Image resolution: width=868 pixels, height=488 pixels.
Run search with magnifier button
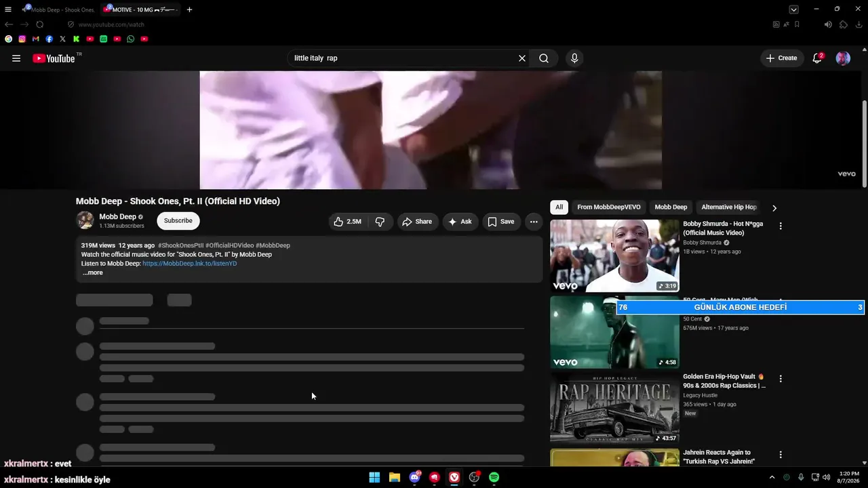coord(544,58)
